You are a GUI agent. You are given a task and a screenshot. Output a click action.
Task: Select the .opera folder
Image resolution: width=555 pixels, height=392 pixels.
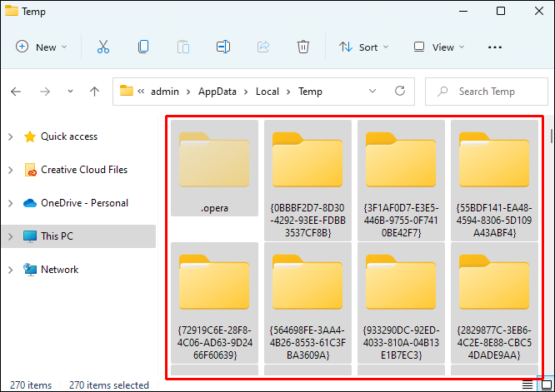[x=214, y=168]
